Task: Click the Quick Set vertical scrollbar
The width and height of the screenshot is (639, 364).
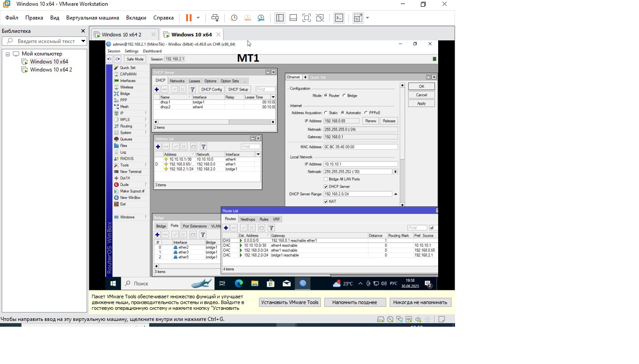Action: 403,144
